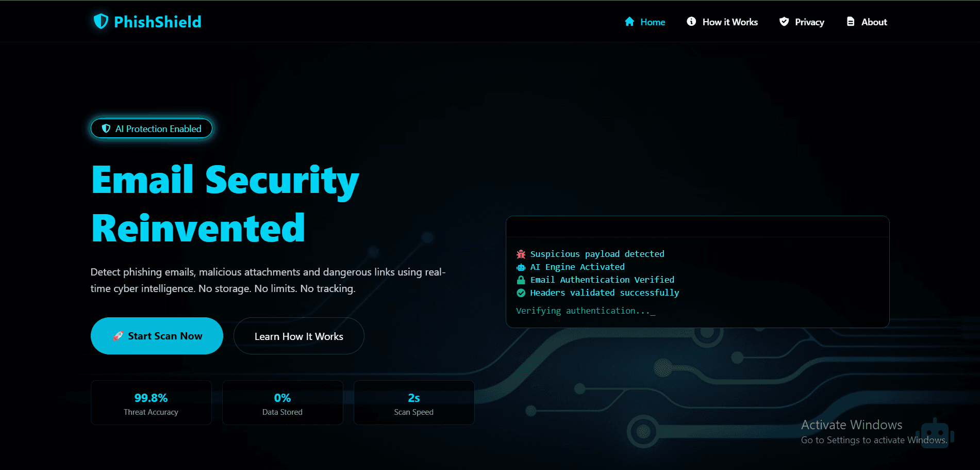Select the home icon in the navbar
This screenshot has height=470, width=980.
coord(629,22)
